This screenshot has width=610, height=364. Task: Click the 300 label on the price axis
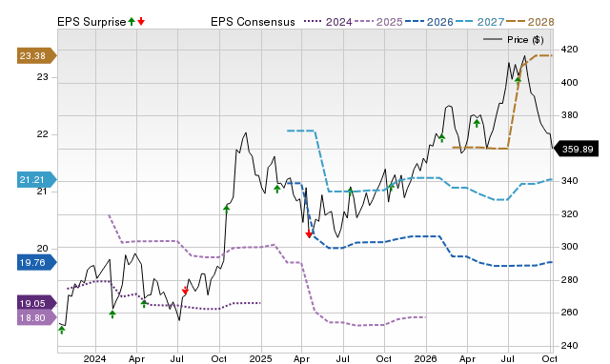click(569, 247)
